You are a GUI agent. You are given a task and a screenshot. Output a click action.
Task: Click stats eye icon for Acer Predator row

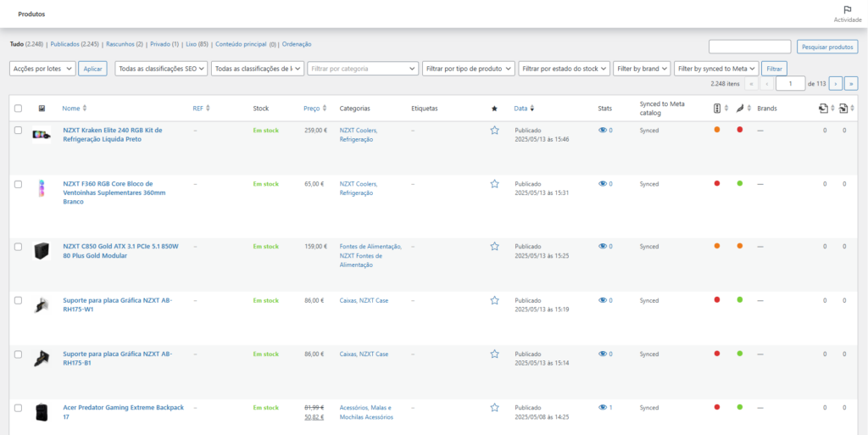(x=603, y=407)
